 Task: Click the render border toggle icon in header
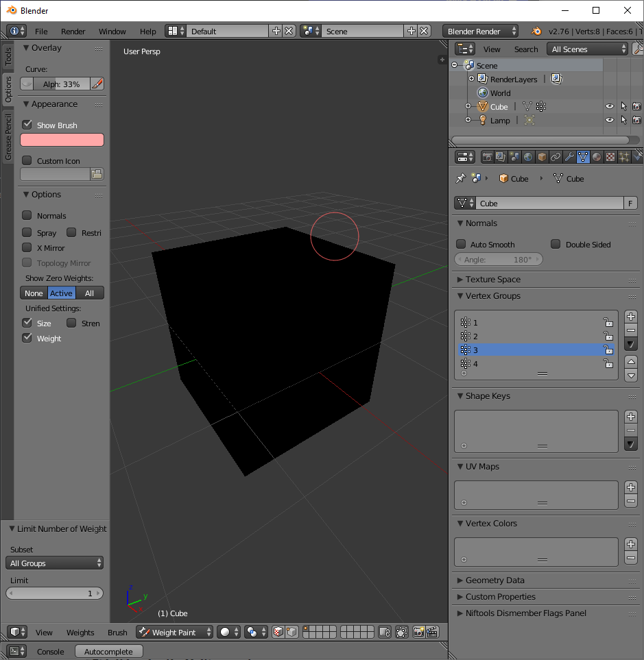[402, 632]
